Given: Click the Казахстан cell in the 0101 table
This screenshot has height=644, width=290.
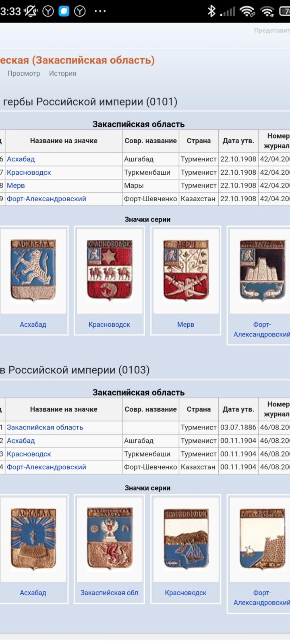Looking at the screenshot, I should click(x=198, y=199).
